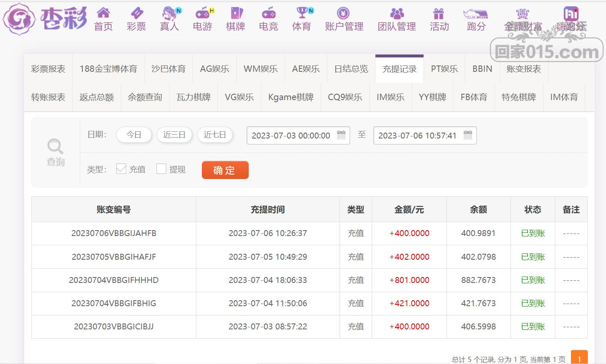Choose the 近七日 quick date range

point(215,135)
